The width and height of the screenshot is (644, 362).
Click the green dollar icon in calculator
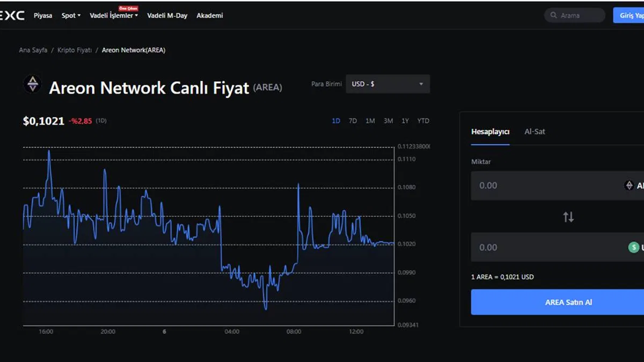point(634,247)
